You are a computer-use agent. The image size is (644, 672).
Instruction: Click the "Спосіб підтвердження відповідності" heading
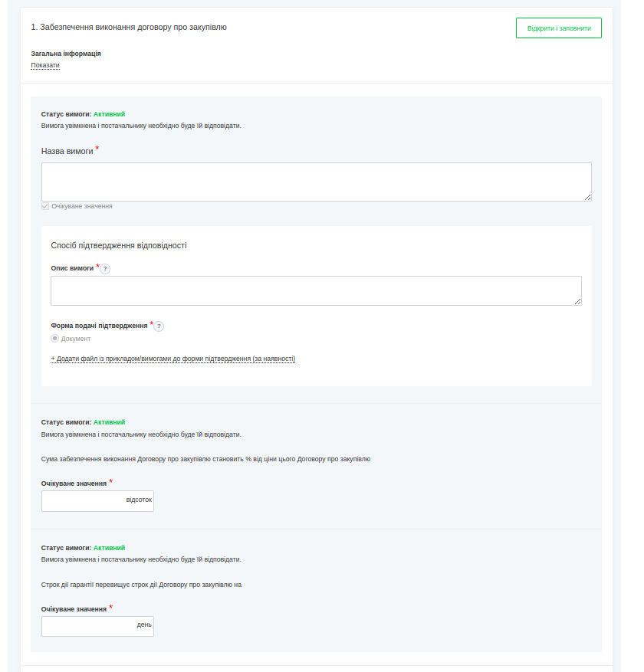click(x=119, y=246)
